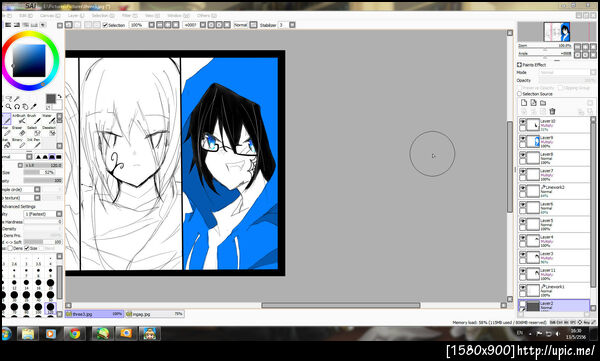Open the toolbar Normal mode dropdown
The image size is (600, 361).
(253, 25)
